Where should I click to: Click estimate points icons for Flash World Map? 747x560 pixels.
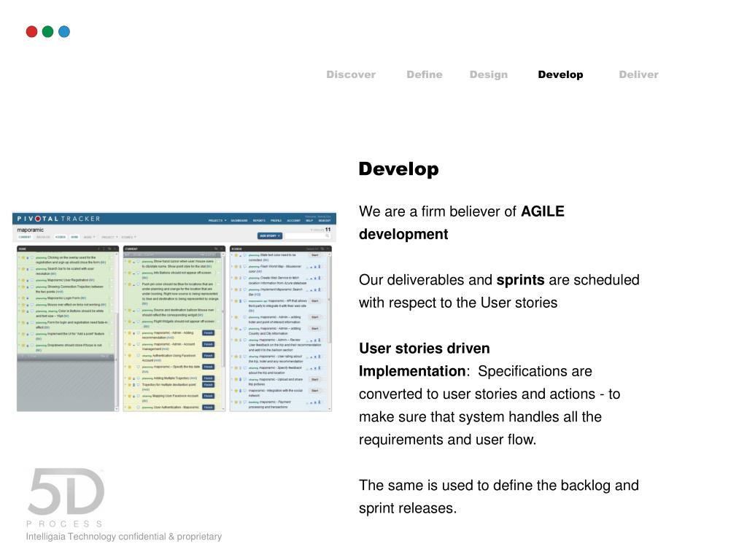pos(314,267)
